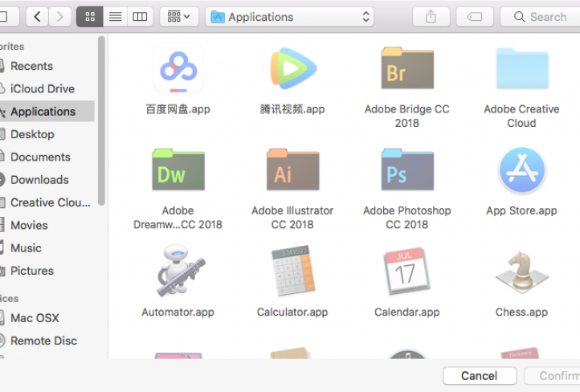Viewport: 580px width, 392px height.
Task: Click the "Calculator.app" file name
Action: [x=292, y=312]
